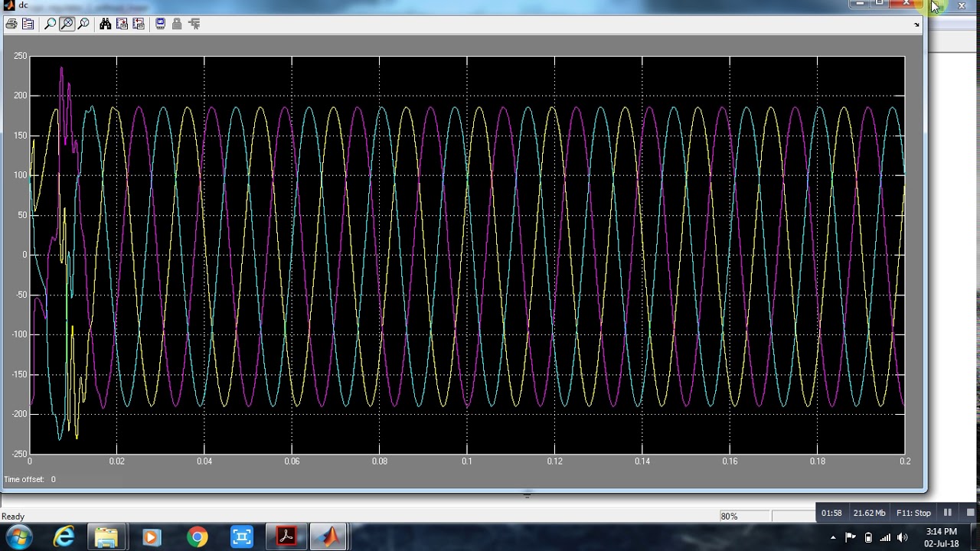Viewport: 980px width, 551px height.
Task: Click the 21.62 Mb recording size
Action: point(869,513)
